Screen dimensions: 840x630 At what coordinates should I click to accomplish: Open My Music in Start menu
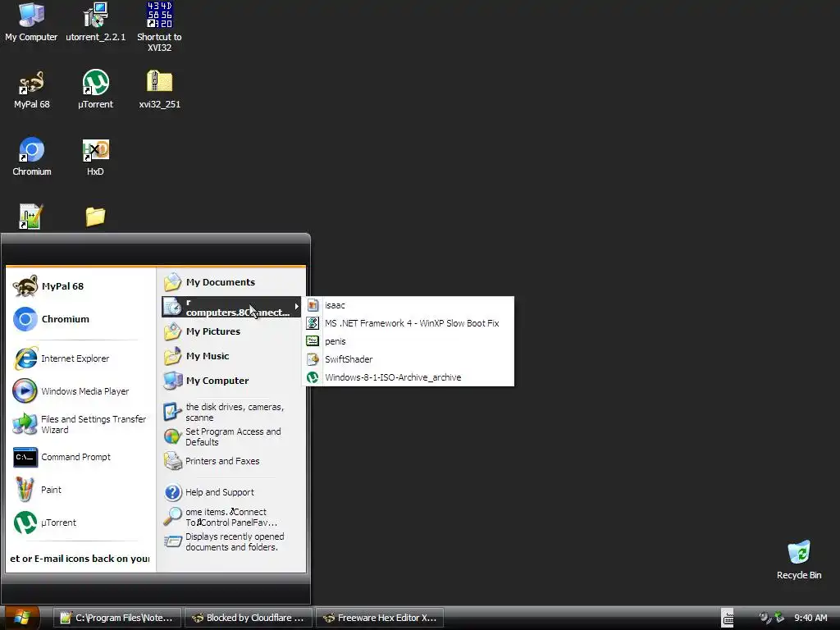(231, 356)
